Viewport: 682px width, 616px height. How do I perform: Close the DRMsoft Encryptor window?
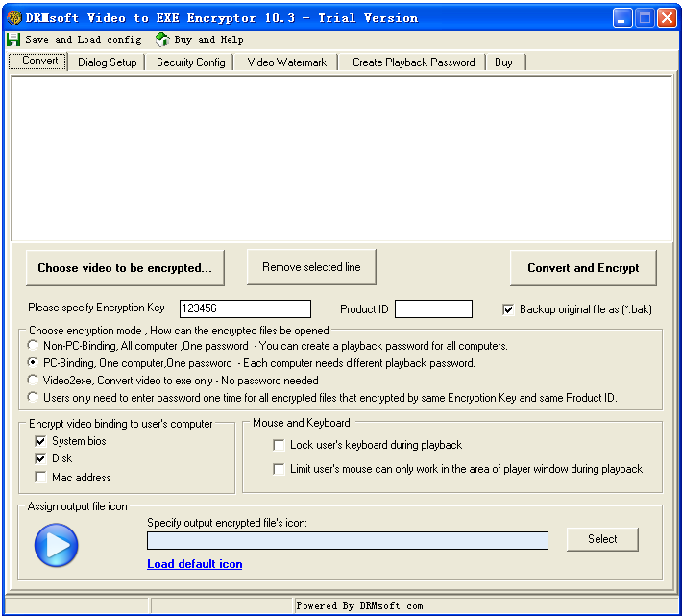[667, 18]
